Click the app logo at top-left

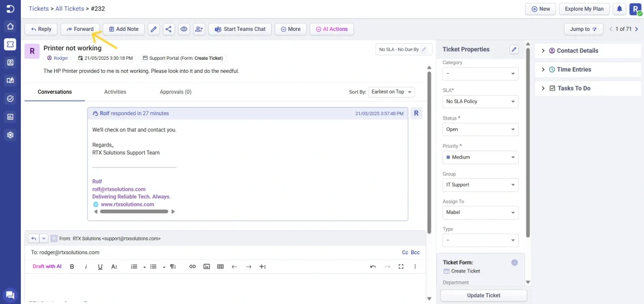(x=10, y=9)
